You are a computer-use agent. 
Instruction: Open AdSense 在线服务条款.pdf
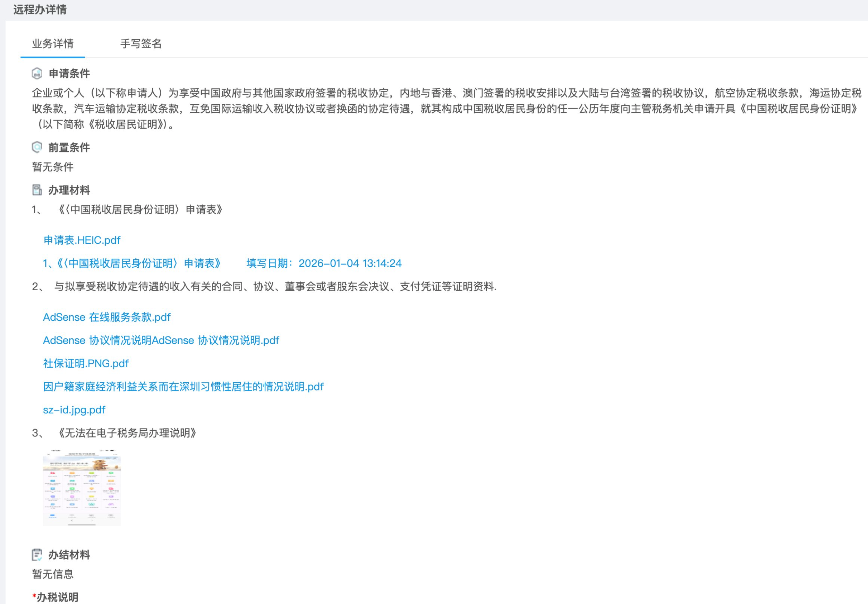click(107, 317)
